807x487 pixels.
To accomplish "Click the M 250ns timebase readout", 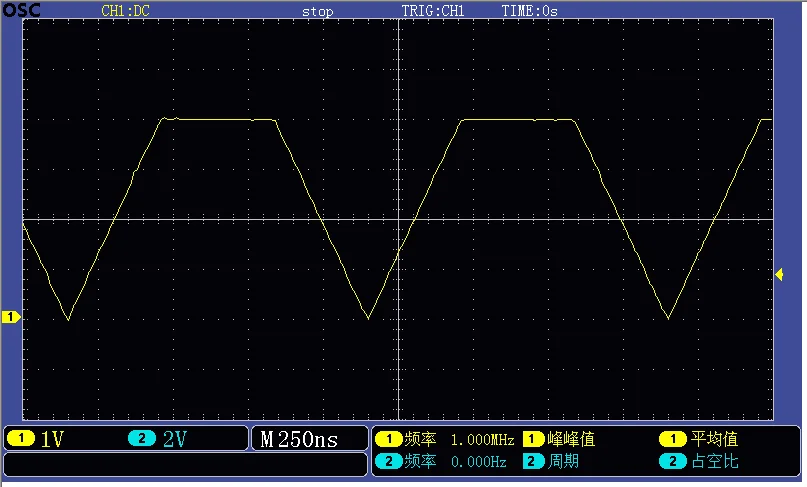I will (x=299, y=439).
